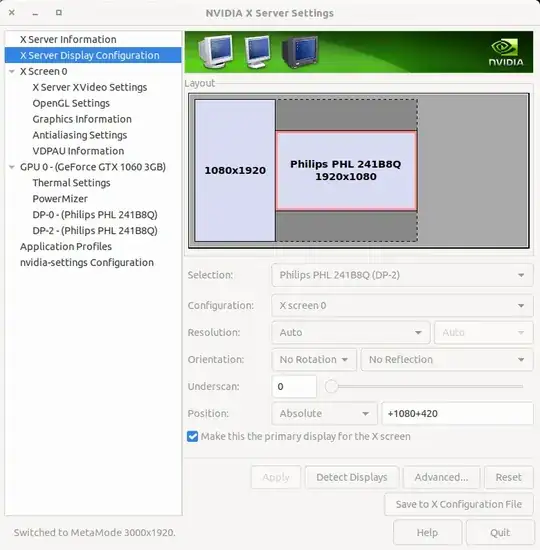Click the dark monitor icon in banner
This screenshot has height=550, width=540.
(x=300, y=52)
